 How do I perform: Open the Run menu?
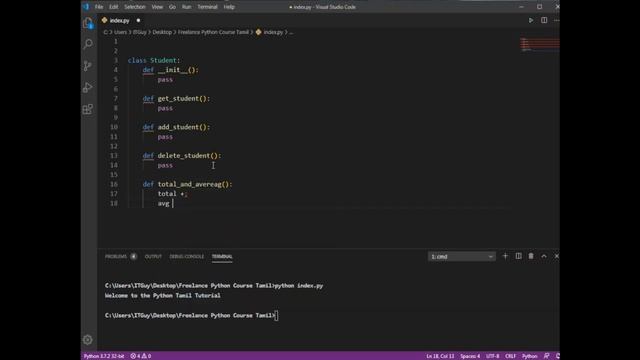(187, 7)
